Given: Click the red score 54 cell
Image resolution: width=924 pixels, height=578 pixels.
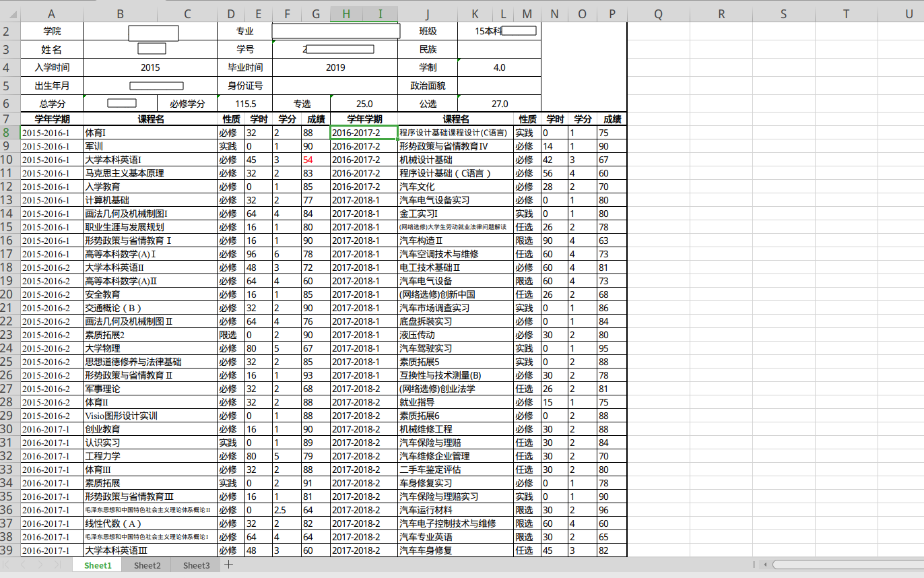Looking at the screenshot, I should click(x=315, y=160).
